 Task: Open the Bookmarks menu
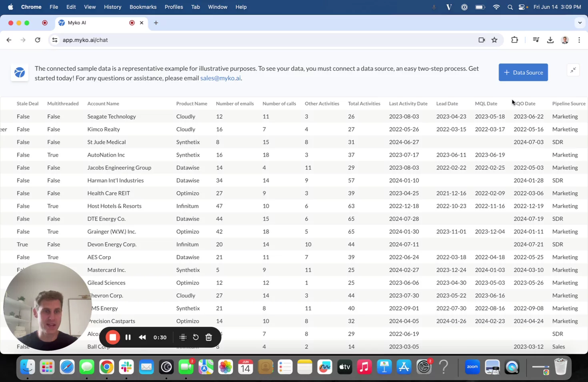[x=143, y=7]
